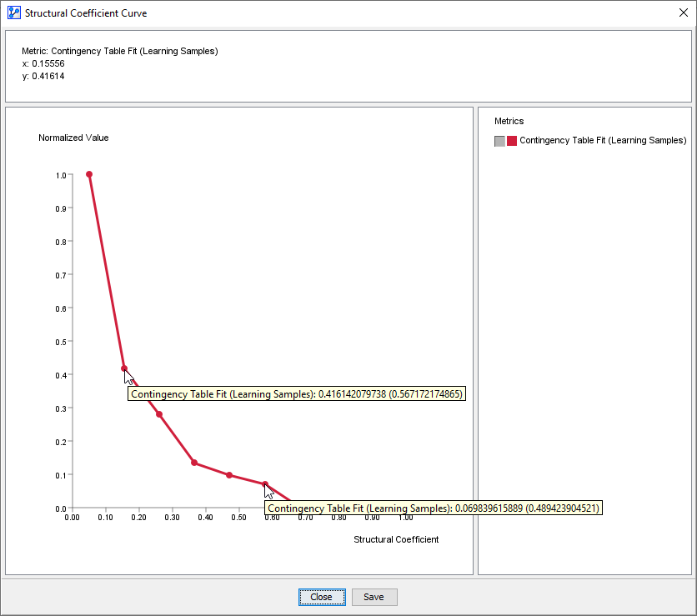This screenshot has height=616, width=697.
Task: Click the 'Normalized Value' axis label
Action: 73,138
